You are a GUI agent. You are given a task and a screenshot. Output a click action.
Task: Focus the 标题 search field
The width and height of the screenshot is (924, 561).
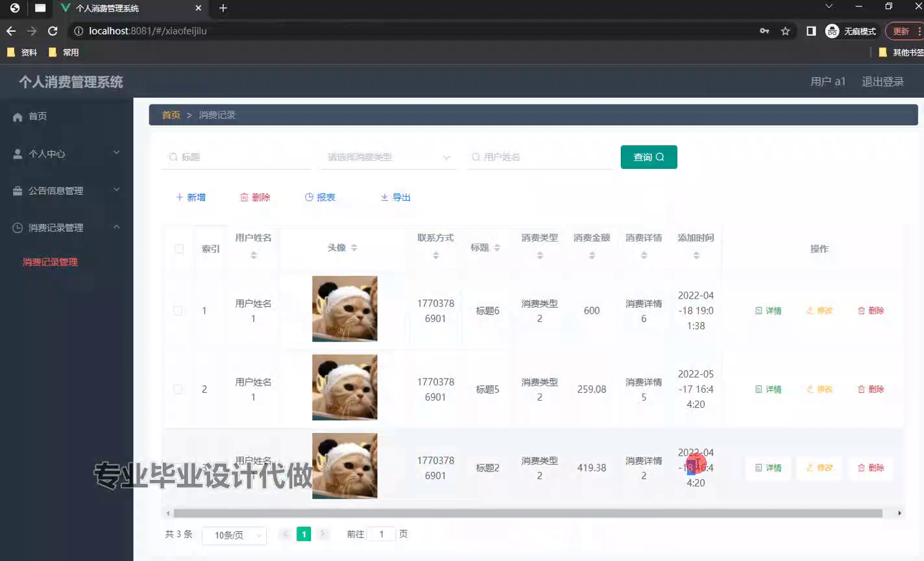(237, 157)
